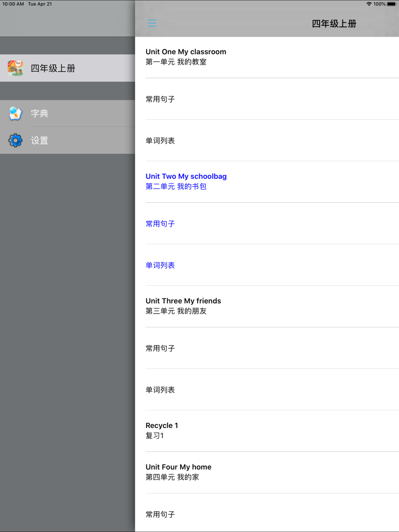Open 常用句子 under Unit Four
This screenshot has height=532, width=399.
[x=267, y=513]
